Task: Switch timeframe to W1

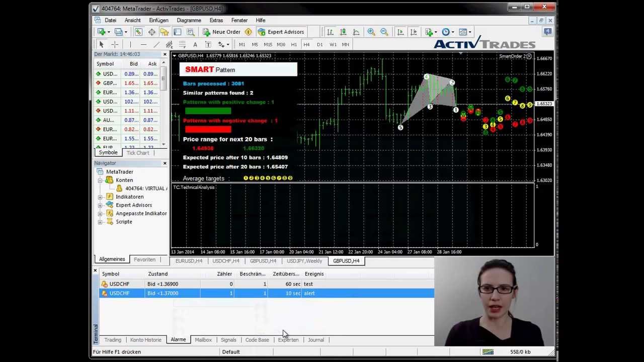Action: click(333, 44)
